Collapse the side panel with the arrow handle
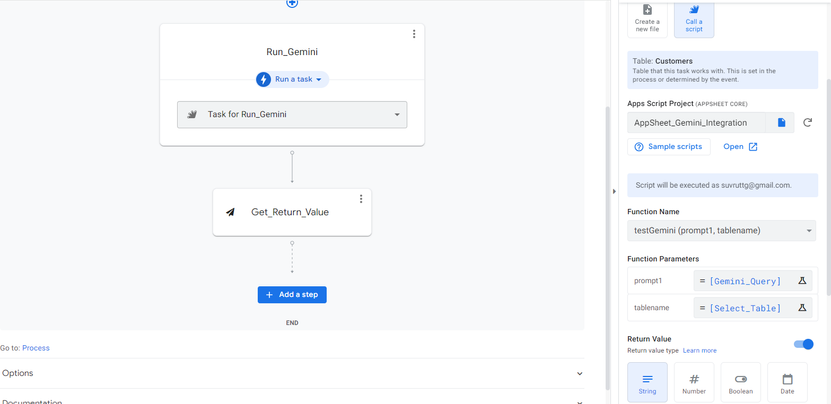Viewport: 831px width, 404px height. [614, 191]
